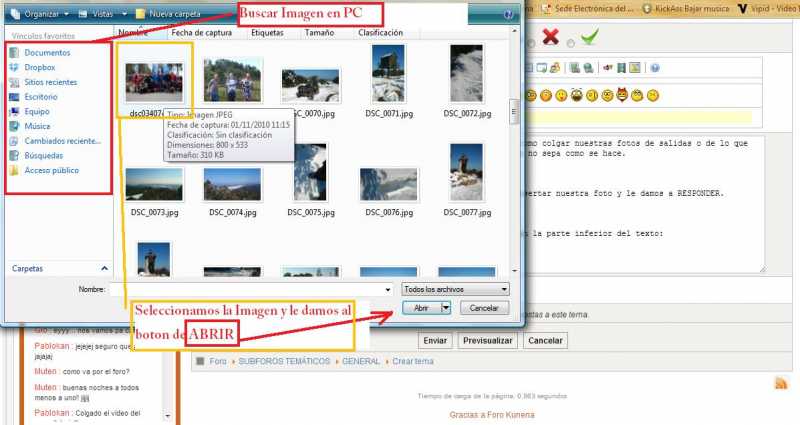800x425 pixels.
Task: Open the Foro breadcrumb link
Action: coord(218,361)
